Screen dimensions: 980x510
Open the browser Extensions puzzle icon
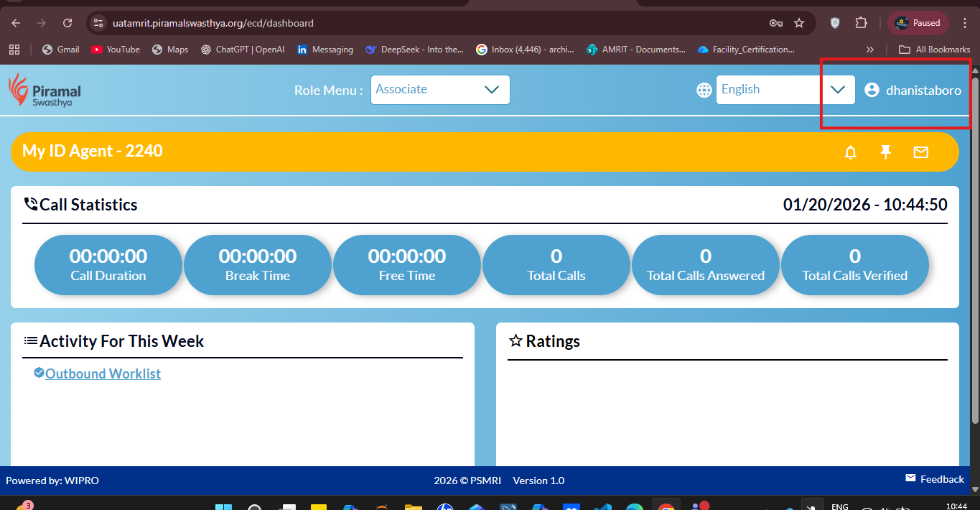861,23
